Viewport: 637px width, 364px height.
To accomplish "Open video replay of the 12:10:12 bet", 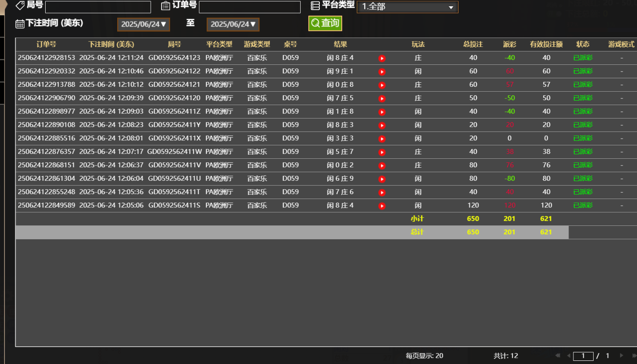I will pyautogui.click(x=382, y=85).
